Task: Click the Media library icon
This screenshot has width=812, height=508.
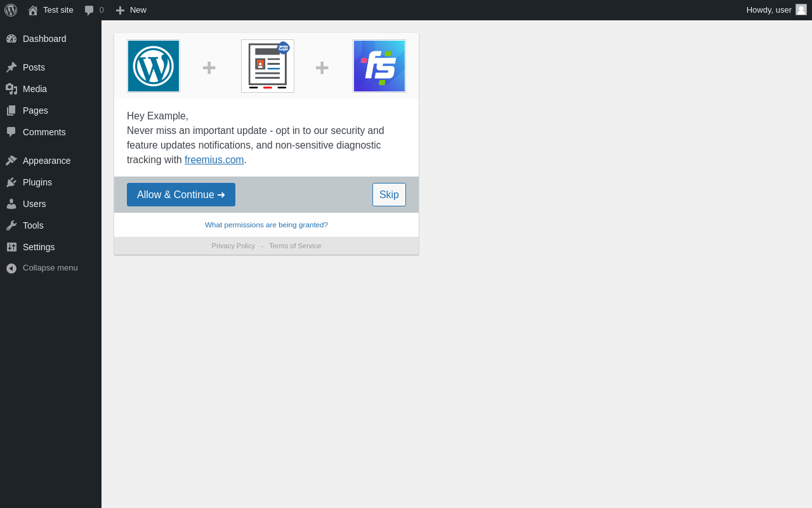Action: click(11, 89)
